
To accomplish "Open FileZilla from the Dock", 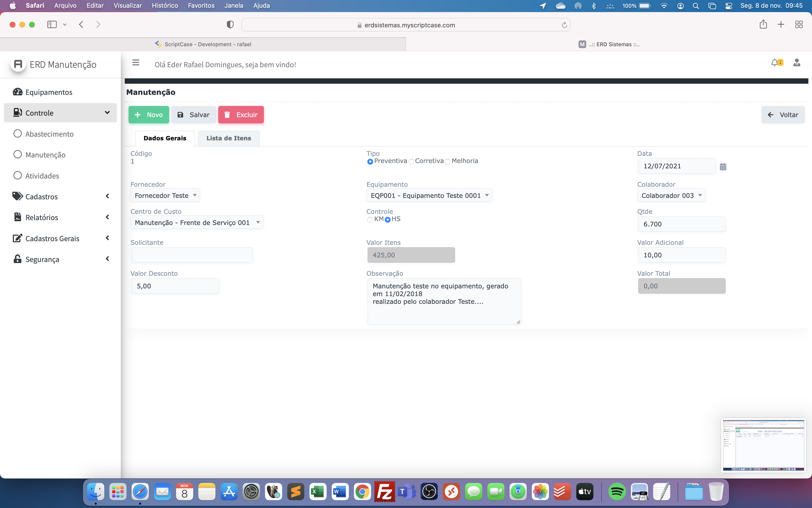I will coord(384,492).
